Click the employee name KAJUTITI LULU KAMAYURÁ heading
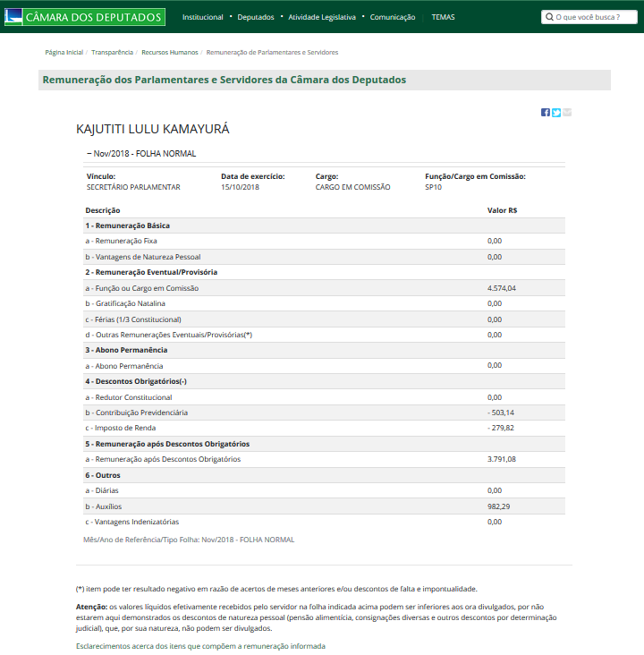The image size is (644, 655). (x=153, y=130)
